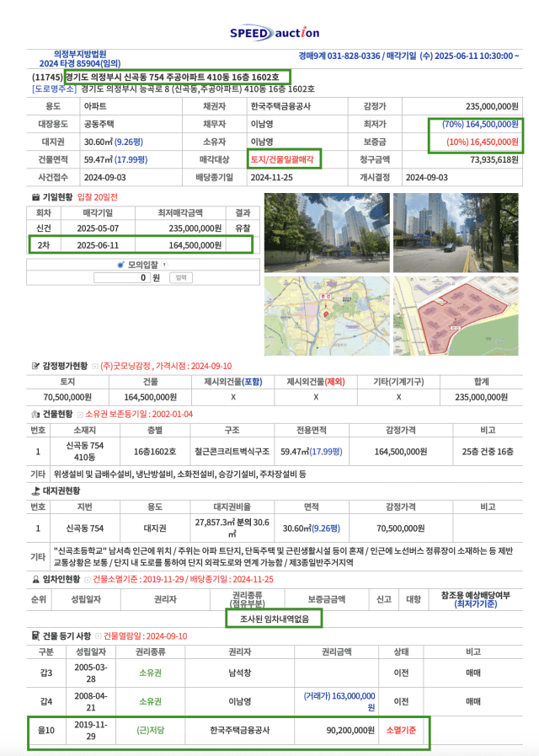Viewport: 539px width, 756px height.
Task: Click the 경매9계 031-828-0336 contact text
Action: pyautogui.click(x=339, y=56)
